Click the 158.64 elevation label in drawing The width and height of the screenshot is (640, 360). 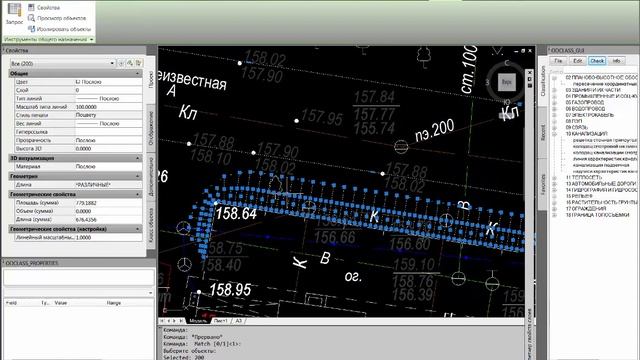236,213
